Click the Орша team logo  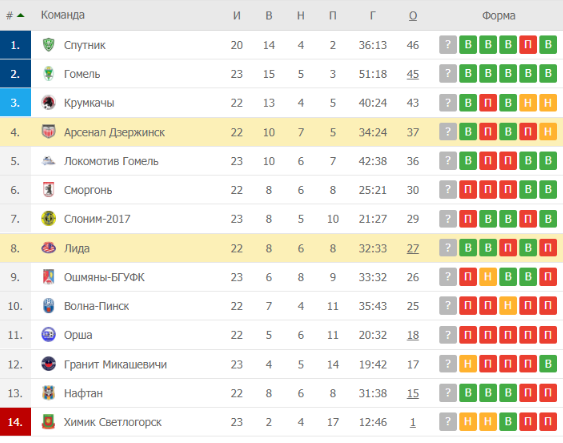pos(48,335)
